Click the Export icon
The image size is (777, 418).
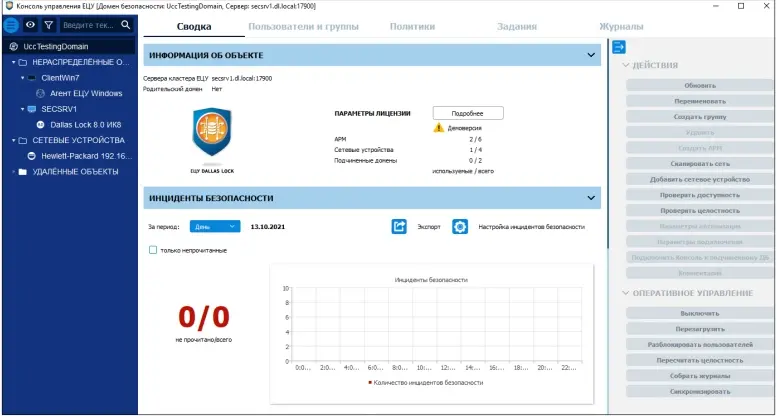coord(399,227)
